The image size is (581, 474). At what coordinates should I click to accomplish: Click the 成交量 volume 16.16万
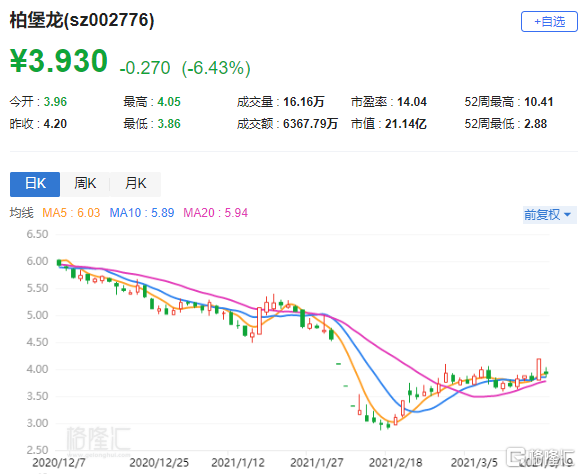click(x=303, y=102)
